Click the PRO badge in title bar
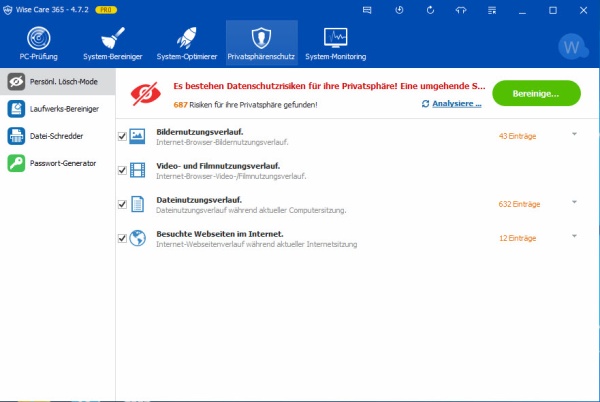Image resolution: width=600 pixels, height=402 pixels. 106,10
